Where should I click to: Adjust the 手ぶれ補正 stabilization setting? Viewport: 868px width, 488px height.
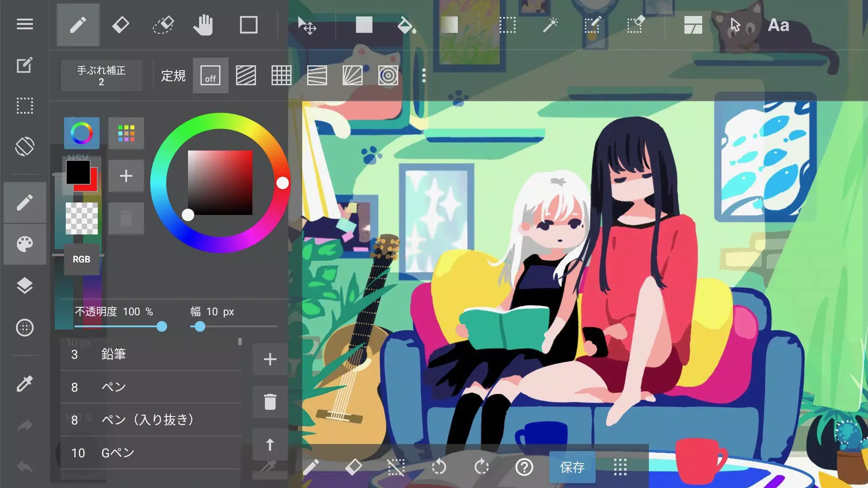click(101, 75)
